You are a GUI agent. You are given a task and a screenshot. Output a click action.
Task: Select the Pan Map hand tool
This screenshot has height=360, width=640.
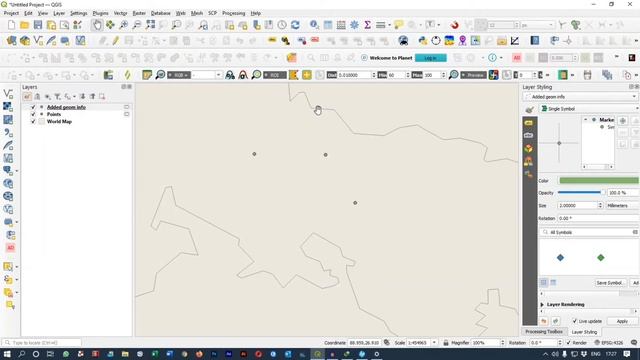97,25
